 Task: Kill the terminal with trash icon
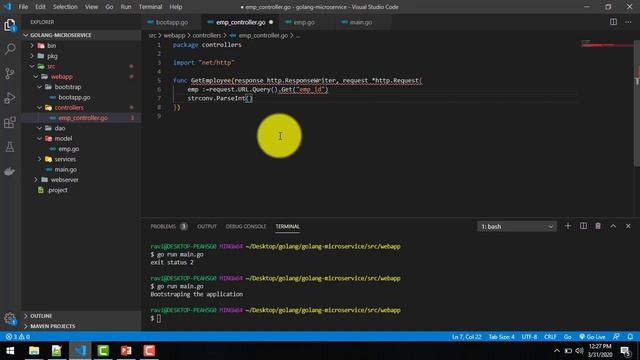point(598,226)
